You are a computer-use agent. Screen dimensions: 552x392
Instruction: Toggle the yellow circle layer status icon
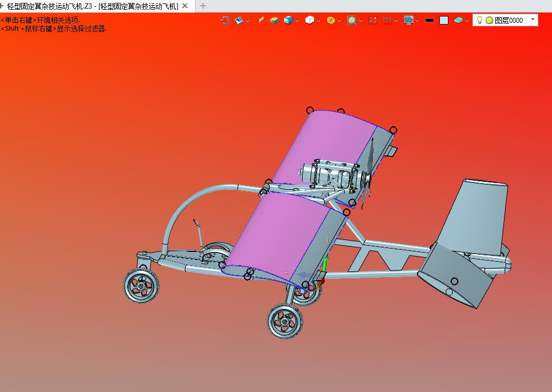coord(489,20)
